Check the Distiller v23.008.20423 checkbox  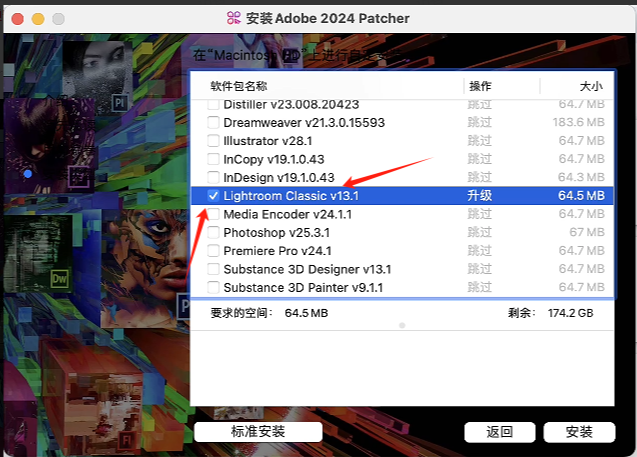(213, 104)
